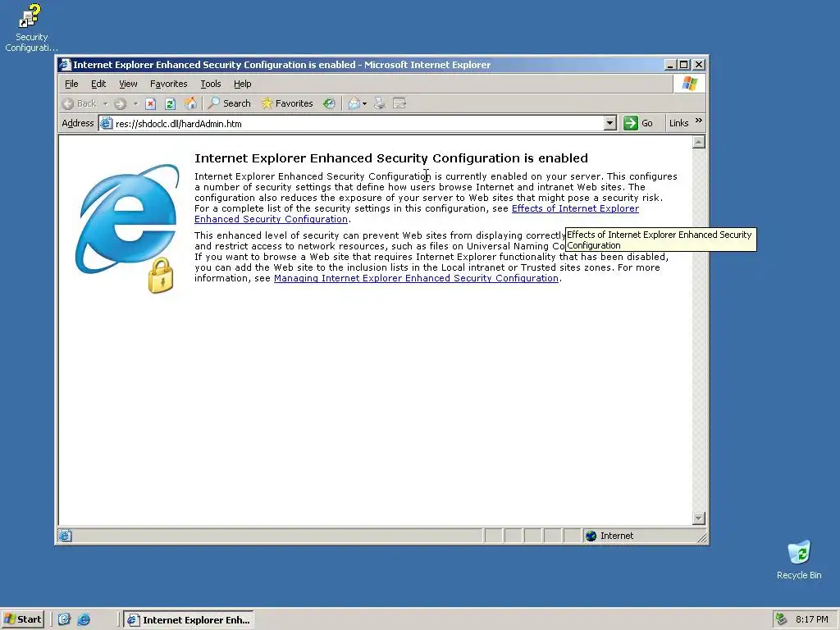Click the Stop loading icon
This screenshot has height=630, width=840.
pos(151,103)
